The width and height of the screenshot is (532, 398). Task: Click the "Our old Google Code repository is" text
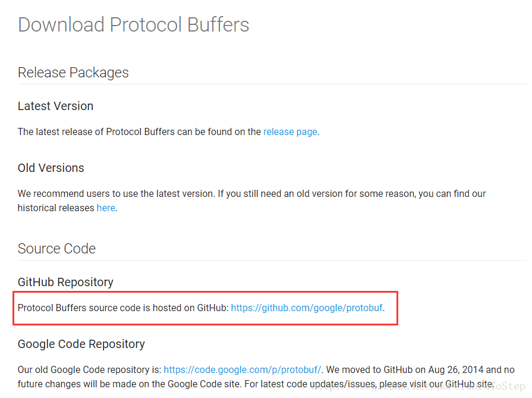point(90,369)
